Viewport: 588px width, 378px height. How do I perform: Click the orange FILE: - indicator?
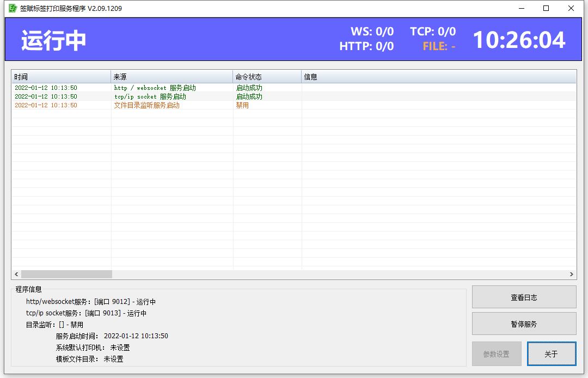tap(439, 46)
